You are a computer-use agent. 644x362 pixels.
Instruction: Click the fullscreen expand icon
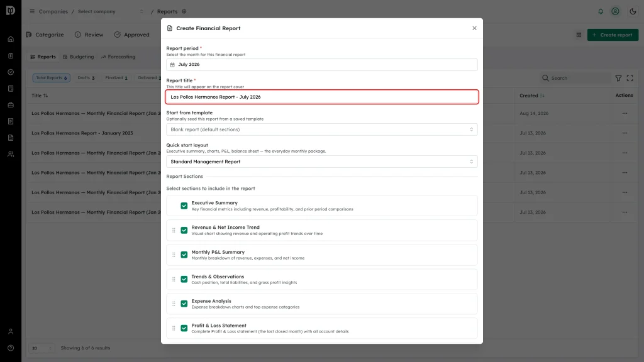[630, 78]
